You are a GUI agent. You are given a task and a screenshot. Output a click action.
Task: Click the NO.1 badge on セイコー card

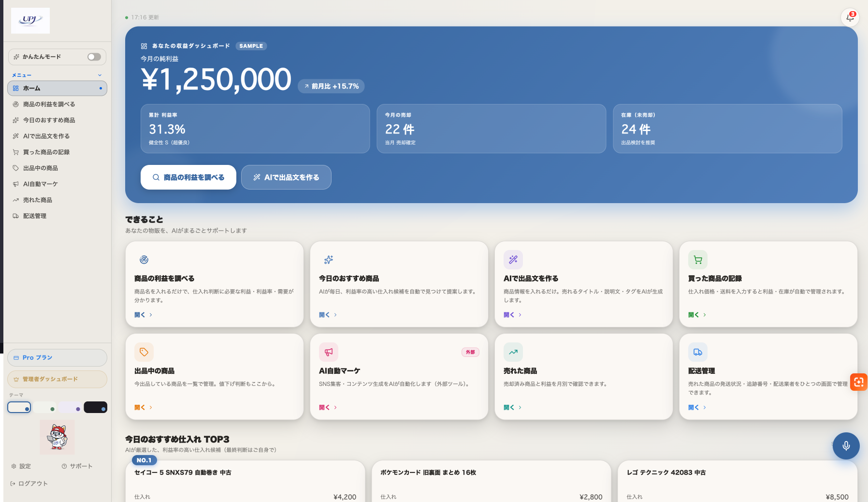pos(144,460)
